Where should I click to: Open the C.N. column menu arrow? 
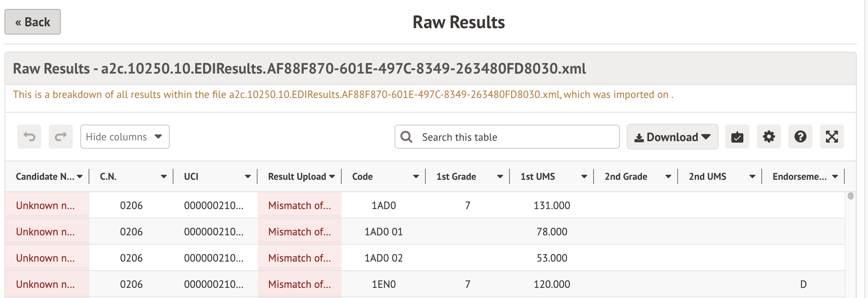pyautogui.click(x=164, y=177)
